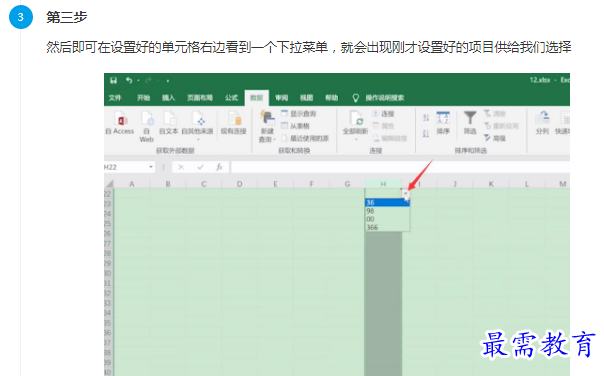Open the Name Box dropdown arrow
This screenshot has width=604, height=376.
coord(151,167)
